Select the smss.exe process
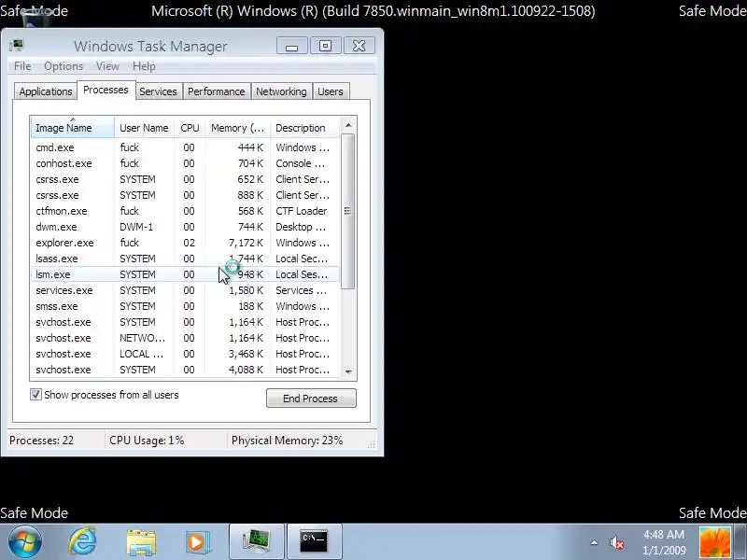The width and height of the screenshot is (747, 560). 186,306
